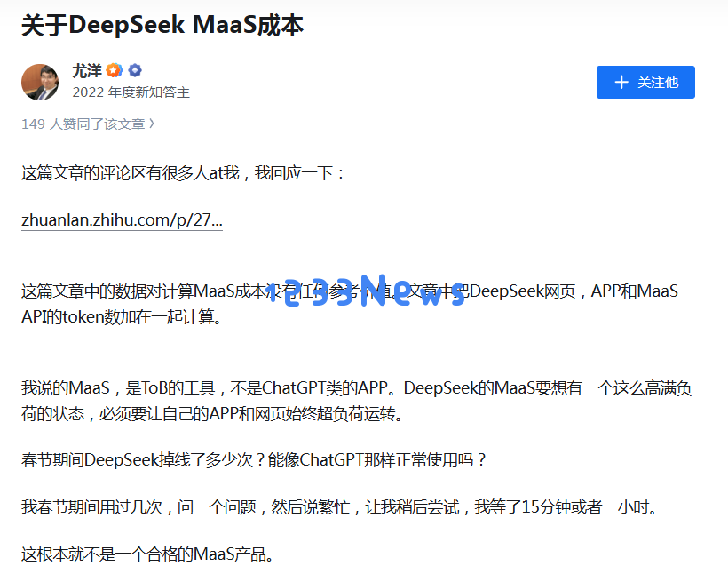The width and height of the screenshot is (728, 582).
Task: Click the author avatar photo of 尤洋
Action: [x=40, y=83]
